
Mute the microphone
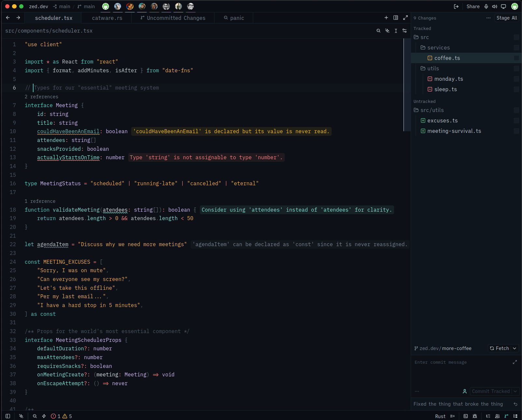486,7
